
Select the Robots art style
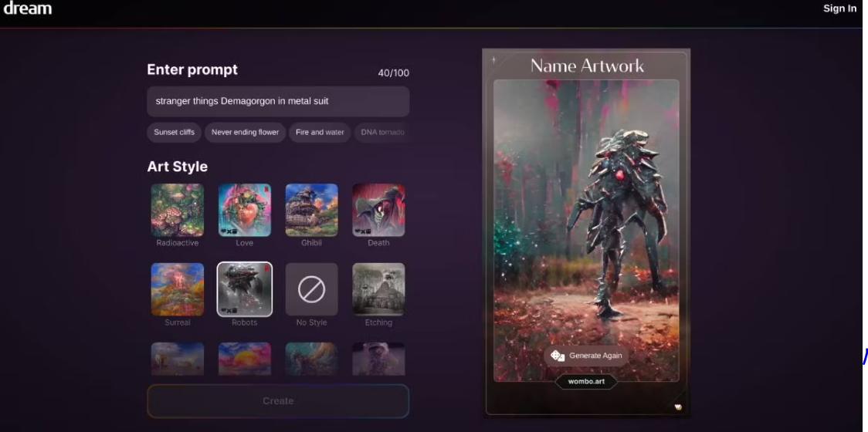[244, 289]
